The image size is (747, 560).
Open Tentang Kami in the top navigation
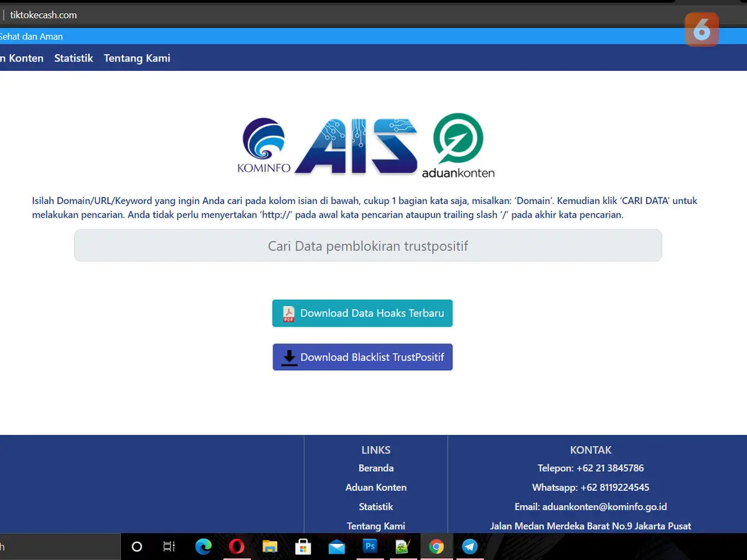point(137,58)
